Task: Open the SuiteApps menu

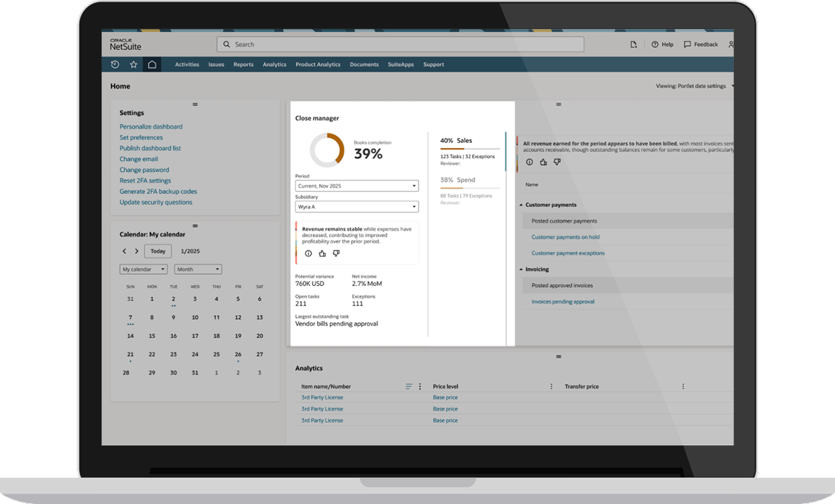Action: tap(401, 65)
